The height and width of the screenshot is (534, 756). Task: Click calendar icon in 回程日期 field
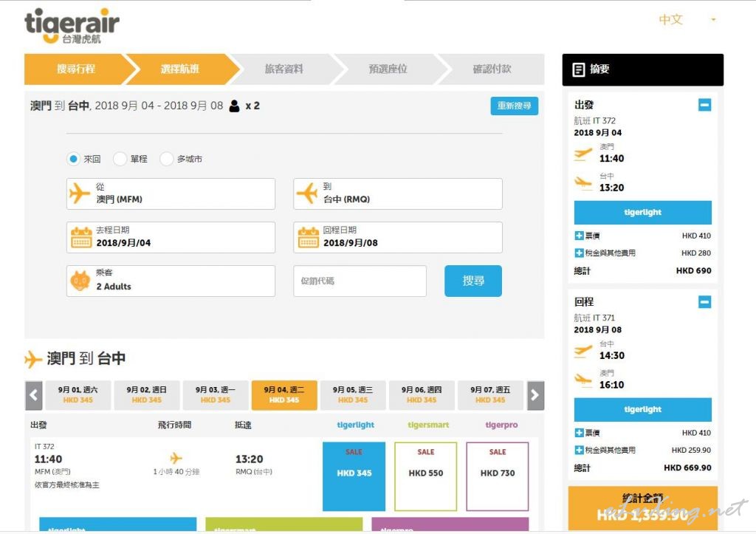click(308, 237)
